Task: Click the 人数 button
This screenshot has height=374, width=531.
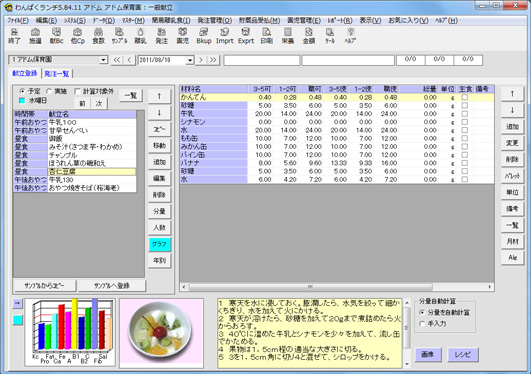Action: tap(160, 228)
